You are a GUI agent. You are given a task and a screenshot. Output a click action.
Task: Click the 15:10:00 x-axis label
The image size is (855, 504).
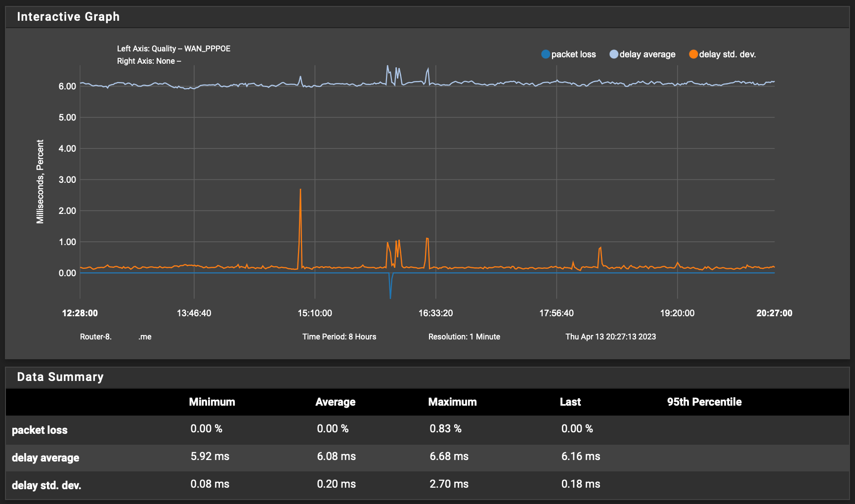click(x=315, y=313)
